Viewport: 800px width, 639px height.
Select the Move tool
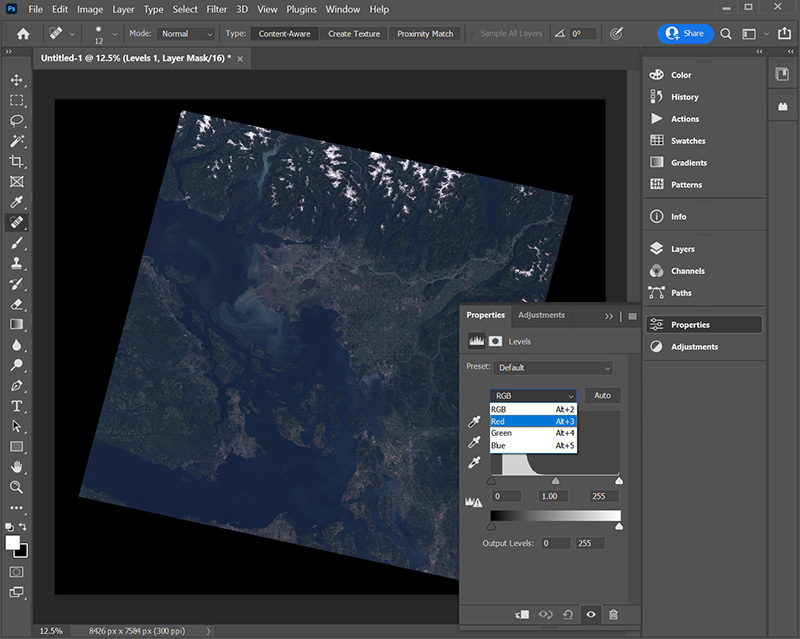pos(16,80)
